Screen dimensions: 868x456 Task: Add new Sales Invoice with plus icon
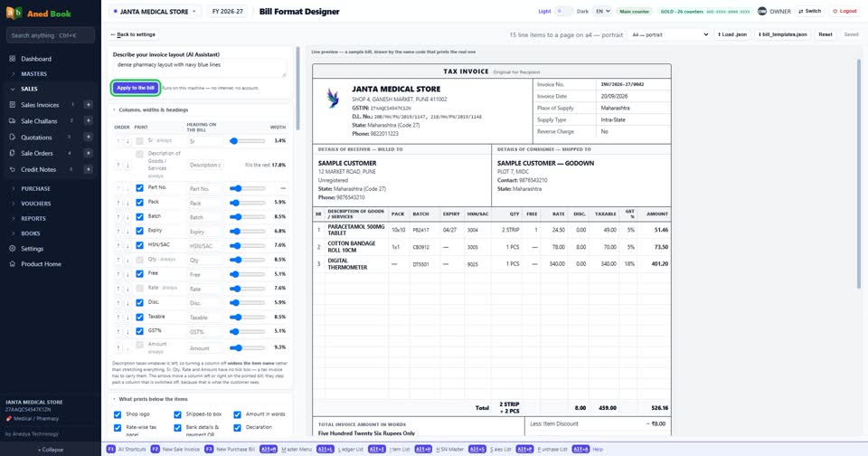[x=88, y=105]
